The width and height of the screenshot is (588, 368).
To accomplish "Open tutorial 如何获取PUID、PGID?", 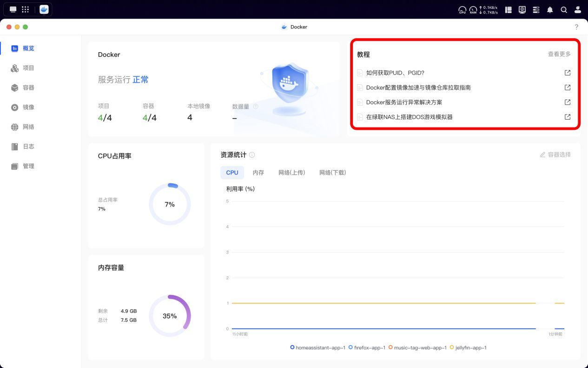I will 395,73.
